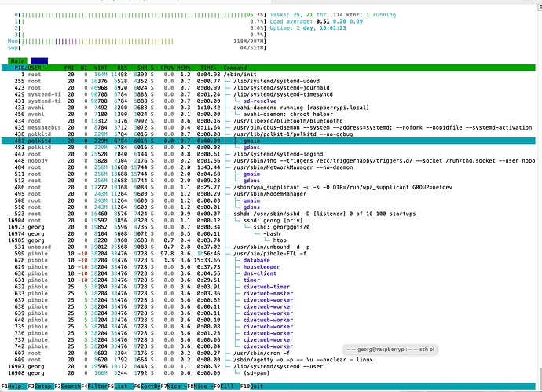Open F2 Setup in the bottom bar

point(39,387)
